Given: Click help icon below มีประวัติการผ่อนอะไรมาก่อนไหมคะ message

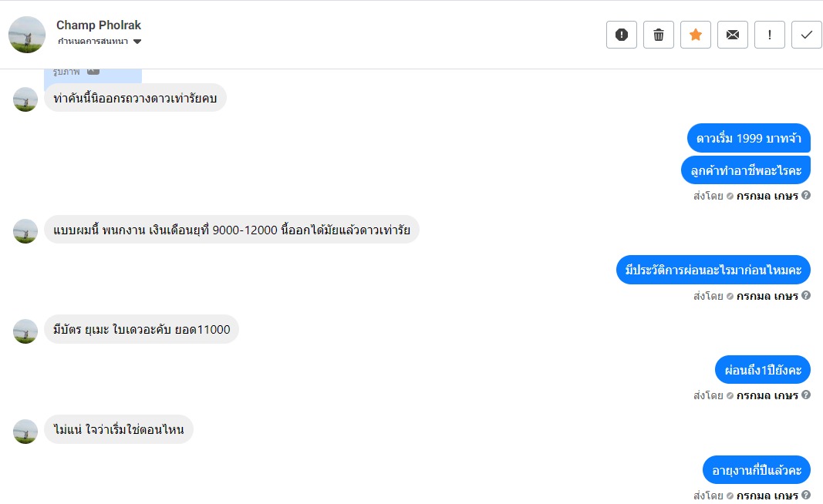Looking at the screenshot, I should point(806,295).
